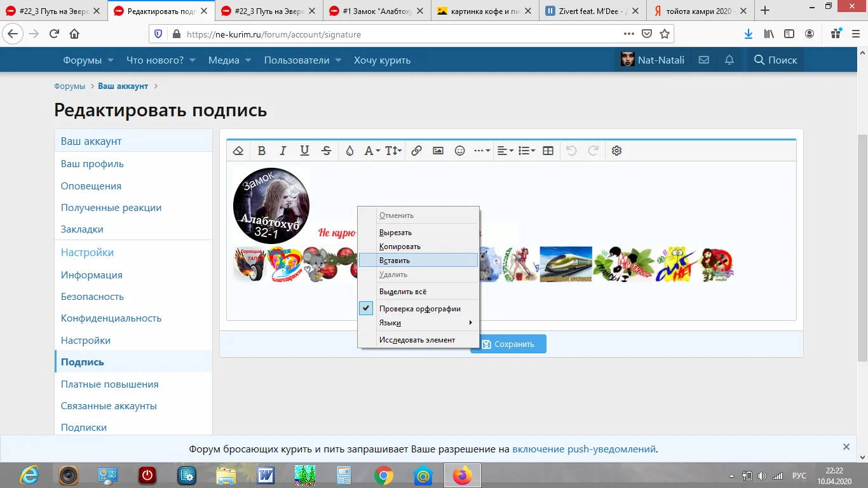Image resolution: width=868 pixels, height=488 pixels.
Task: Apply italic formatting to signature text
Action: 283,151
